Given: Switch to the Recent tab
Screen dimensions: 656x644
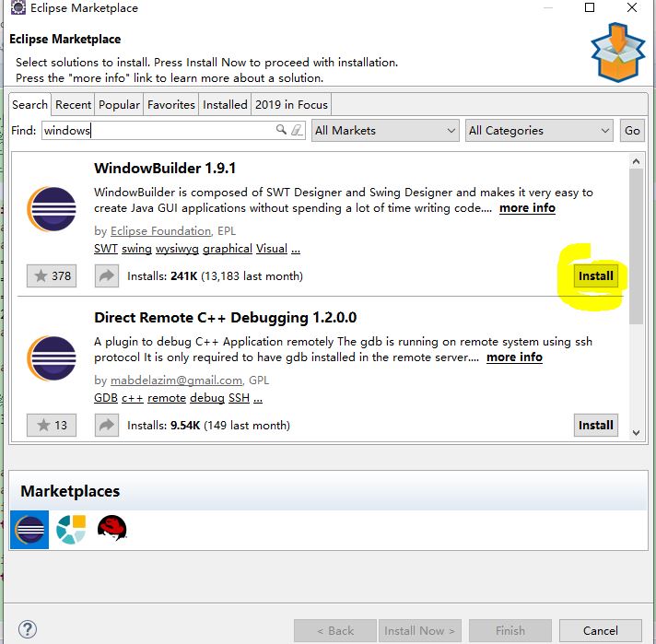Looking at the screenshot, I should click(x=73, y=105).
